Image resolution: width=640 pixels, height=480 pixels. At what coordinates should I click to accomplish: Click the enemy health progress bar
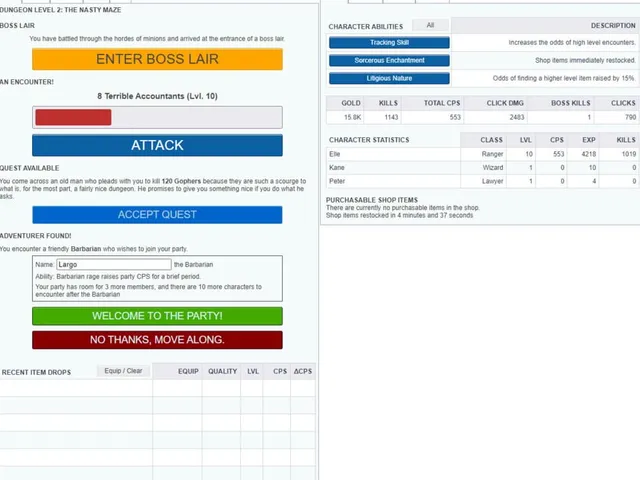coord(157,118)
